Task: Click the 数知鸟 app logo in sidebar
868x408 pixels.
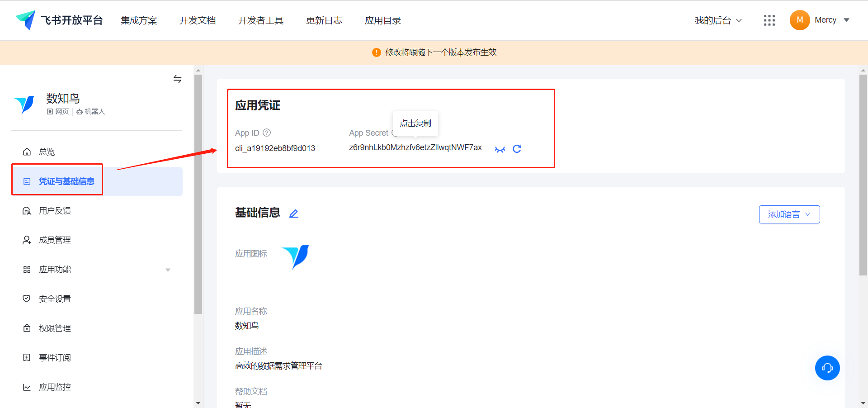Action: point(24,105)
